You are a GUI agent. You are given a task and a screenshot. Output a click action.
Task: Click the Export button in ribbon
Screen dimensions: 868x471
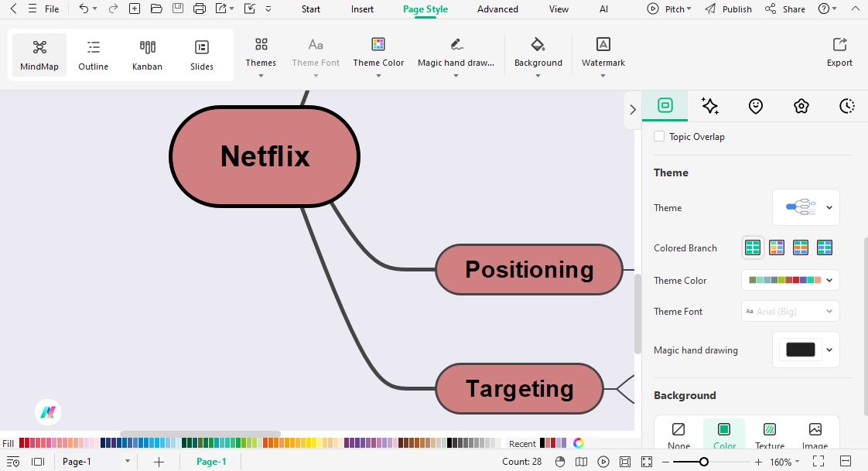839,53
